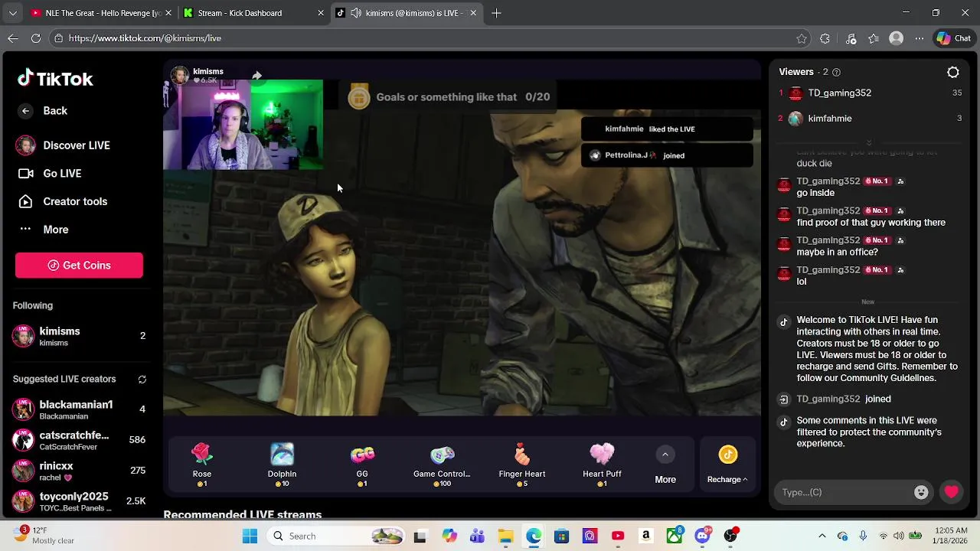Open weather widget 12°F
The image size is (980, 551).
pos(43,536)
